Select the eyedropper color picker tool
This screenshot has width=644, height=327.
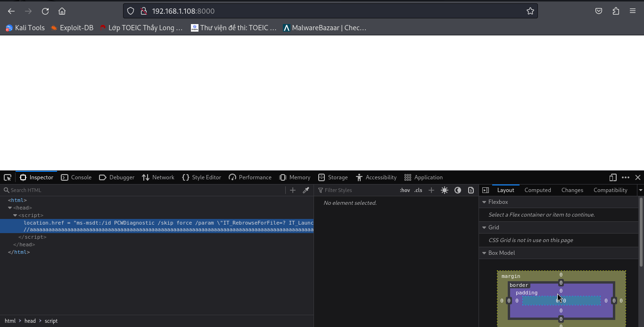[x=306, y=190]
